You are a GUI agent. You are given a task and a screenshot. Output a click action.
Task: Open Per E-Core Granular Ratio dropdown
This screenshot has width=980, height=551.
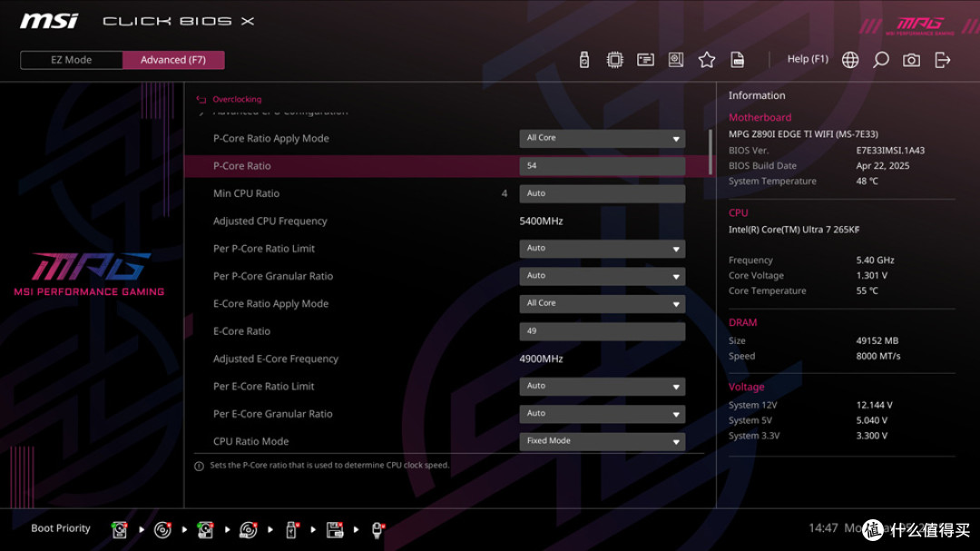[602, 413]
